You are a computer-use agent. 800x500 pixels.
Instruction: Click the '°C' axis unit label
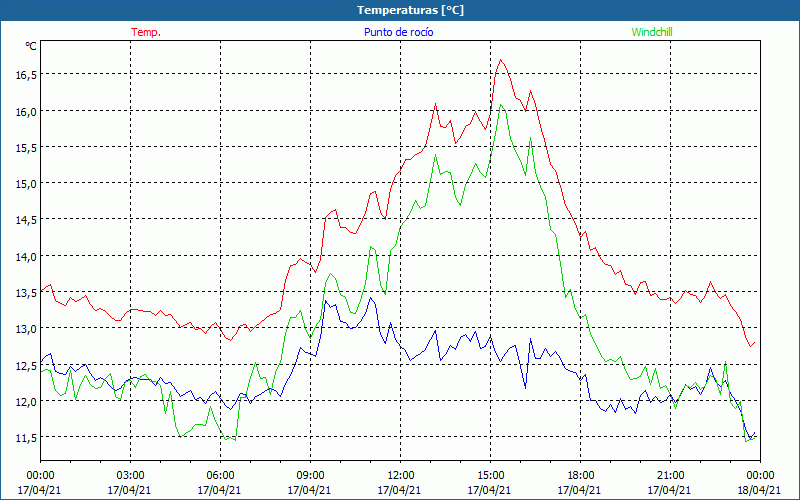coord(31,46)
